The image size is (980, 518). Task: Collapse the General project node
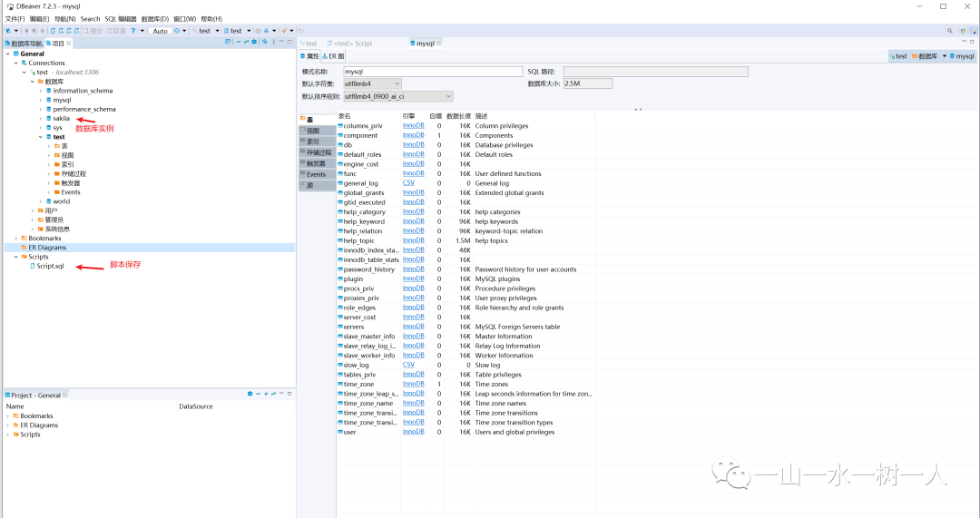(x=8, y=54)
